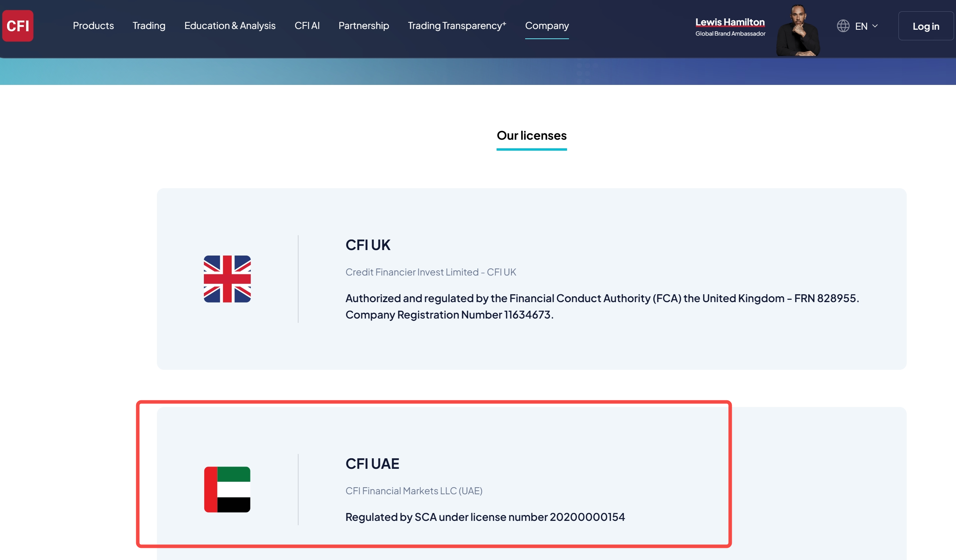Click the UAE flag icon
This screenshot has width=956, height=560.
click(x=227, y=490)
